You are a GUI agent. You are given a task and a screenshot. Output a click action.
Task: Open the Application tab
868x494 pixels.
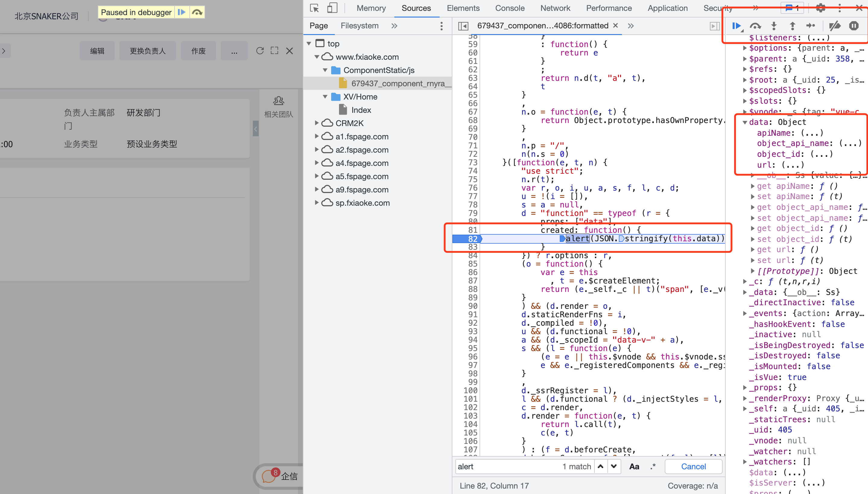[667, 8]
